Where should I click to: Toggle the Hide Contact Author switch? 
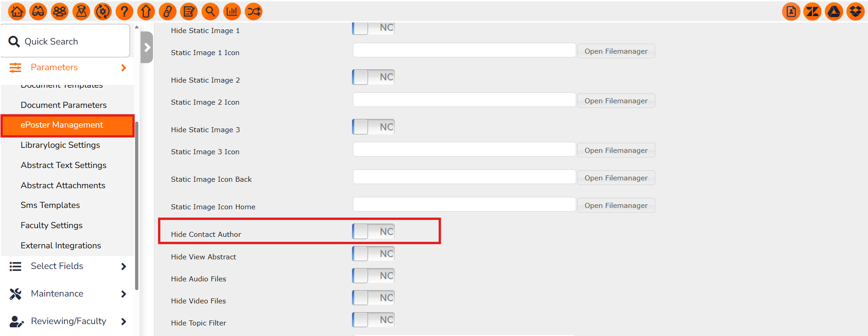373,231
